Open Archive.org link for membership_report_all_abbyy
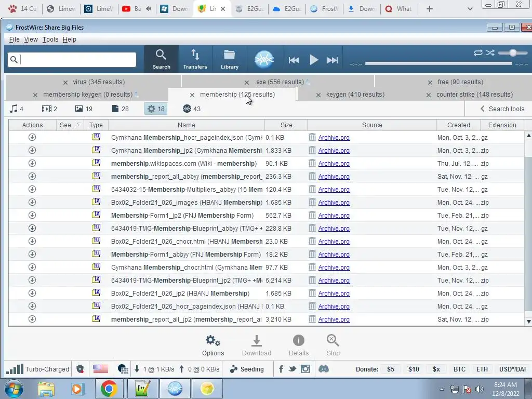Viewport: 532px width, 399px height. 334,177
